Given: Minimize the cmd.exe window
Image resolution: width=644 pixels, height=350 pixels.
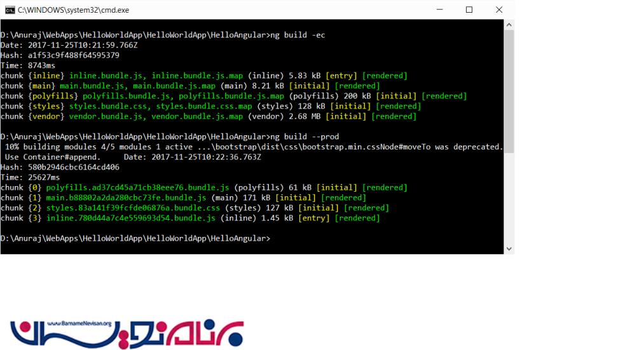Looking at the screenshot, I should click(x=440, y=10).
